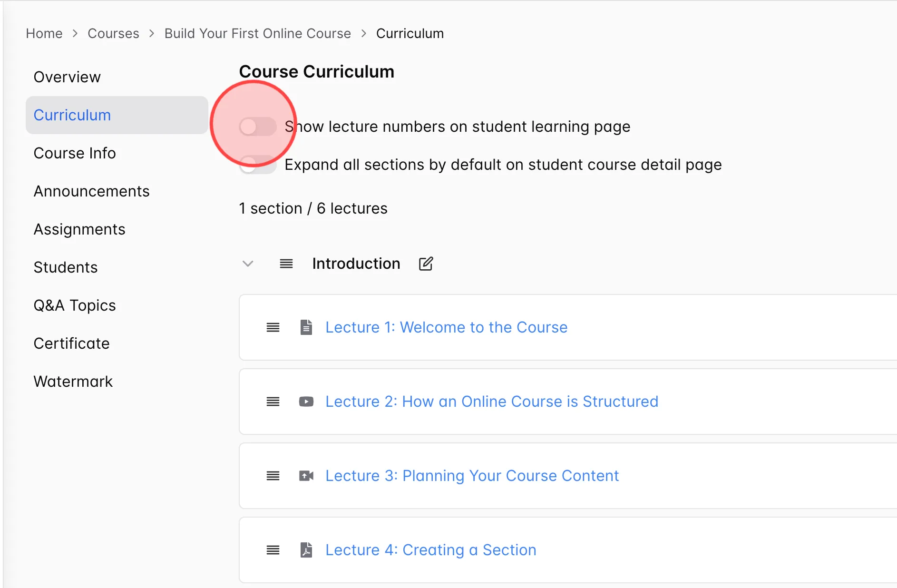Click the Curriculum breadcrumb text
Screen dimensions: 897x588
coord(410,33)
